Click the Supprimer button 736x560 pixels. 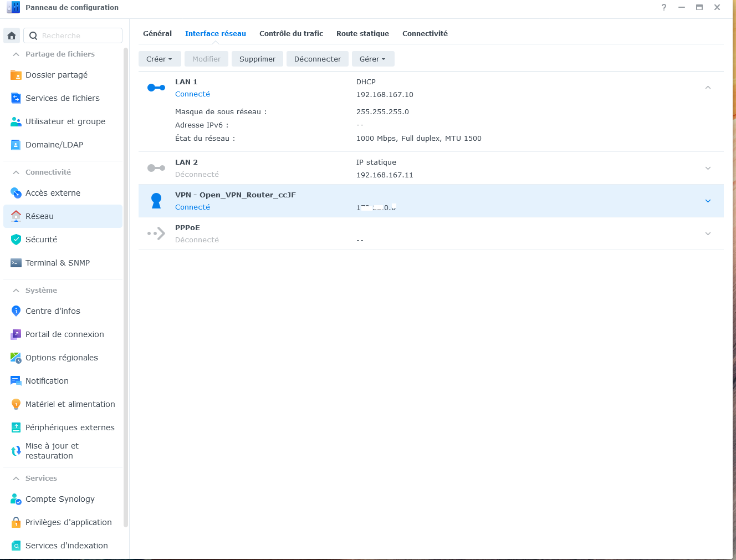[x=257, y=59]
